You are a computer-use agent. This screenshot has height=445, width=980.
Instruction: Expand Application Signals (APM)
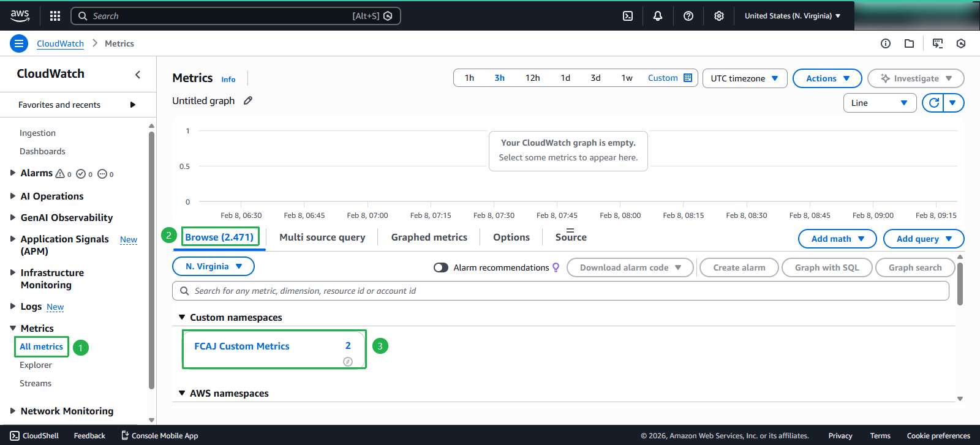[13, 239]
